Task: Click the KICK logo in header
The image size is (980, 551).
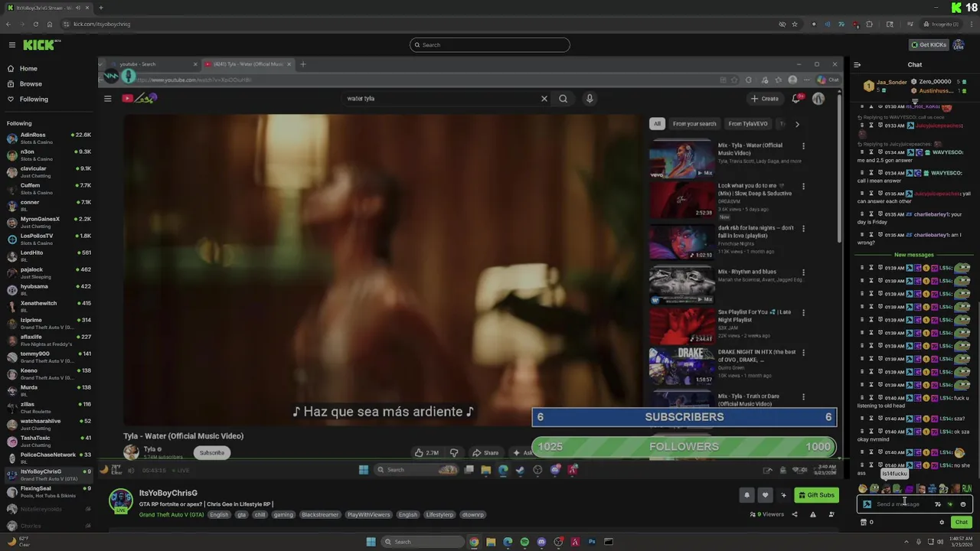Action: pyautogui.click(x=38, y=45)
